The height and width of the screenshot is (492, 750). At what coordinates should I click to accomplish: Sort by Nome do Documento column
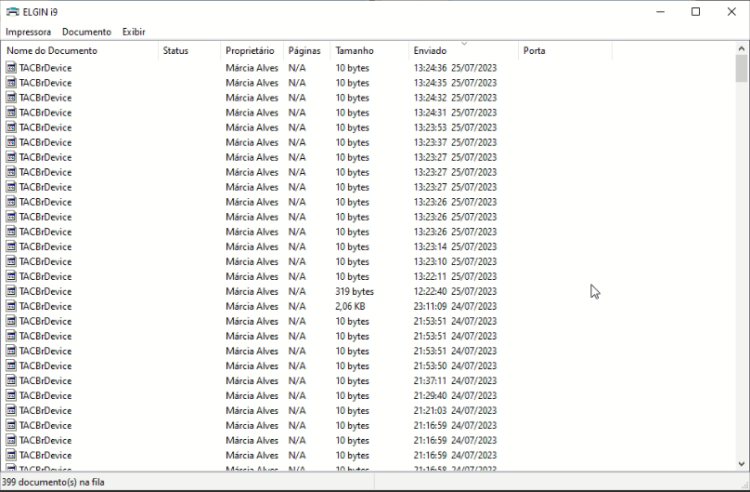click(80, 51)
